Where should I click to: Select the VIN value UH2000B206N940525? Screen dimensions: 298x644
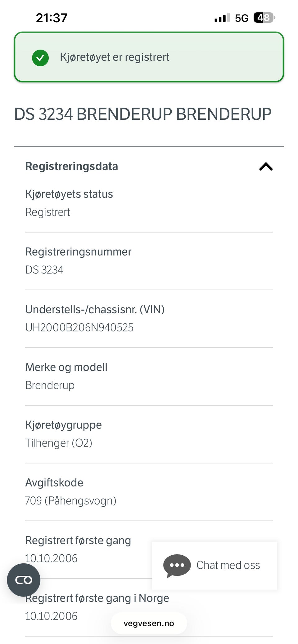click(79, 328)
